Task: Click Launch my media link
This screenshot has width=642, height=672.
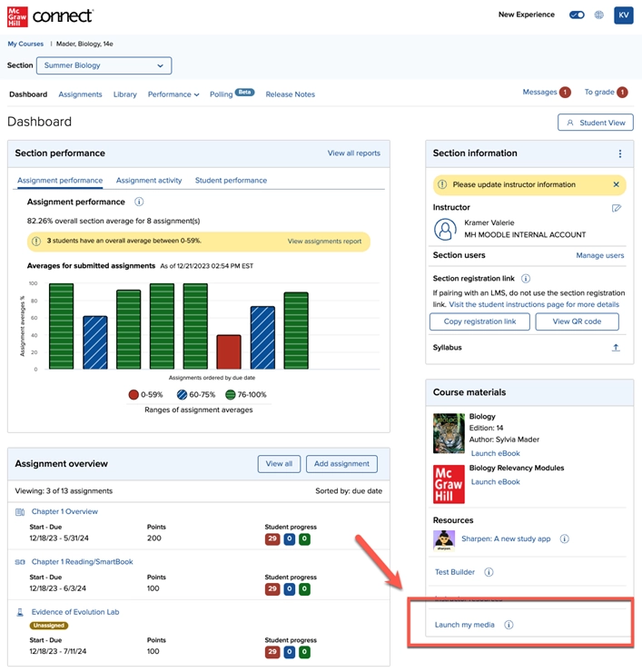Action: [465, 625]
